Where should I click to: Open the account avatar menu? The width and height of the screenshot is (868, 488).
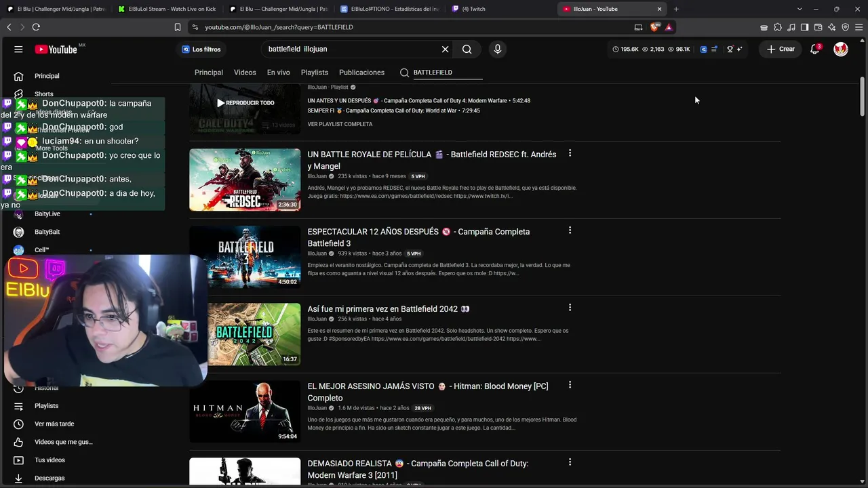click(841, 49)
